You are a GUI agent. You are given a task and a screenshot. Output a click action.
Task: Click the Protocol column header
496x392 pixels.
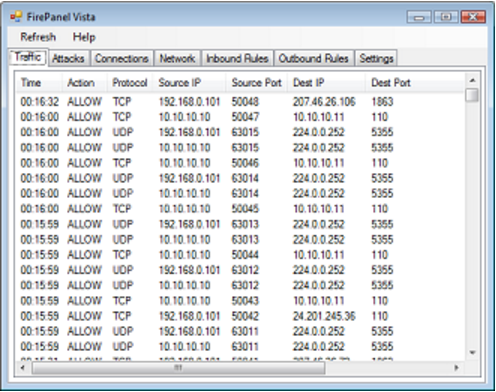tap(130, 83)
